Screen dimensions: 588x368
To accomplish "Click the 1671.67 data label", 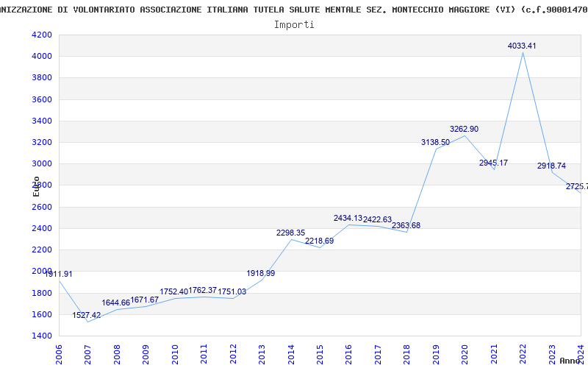I will 145,300.
